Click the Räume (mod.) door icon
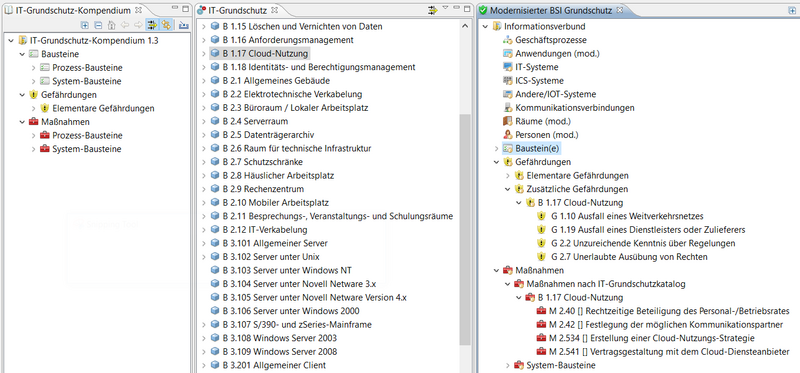The height and width of the screenshot is (373, 800). (507, 121)
